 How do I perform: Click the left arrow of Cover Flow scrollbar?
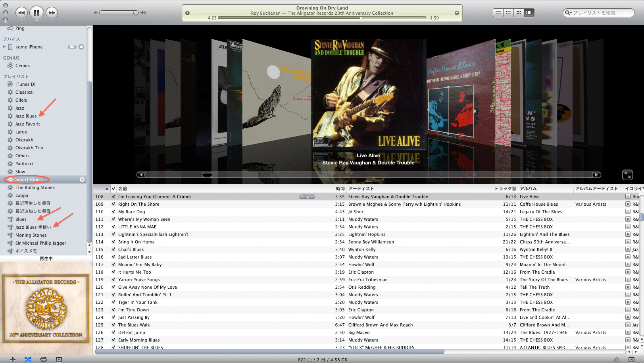pos(140,175)
